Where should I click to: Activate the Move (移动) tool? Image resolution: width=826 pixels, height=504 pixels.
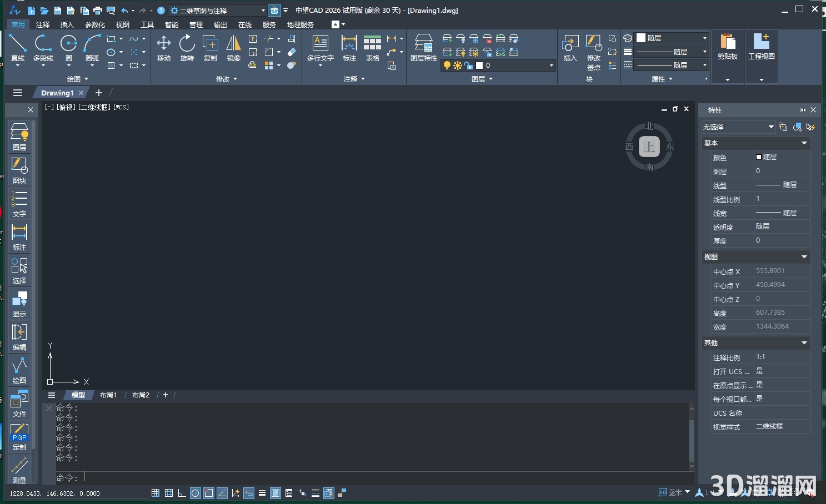164,48
